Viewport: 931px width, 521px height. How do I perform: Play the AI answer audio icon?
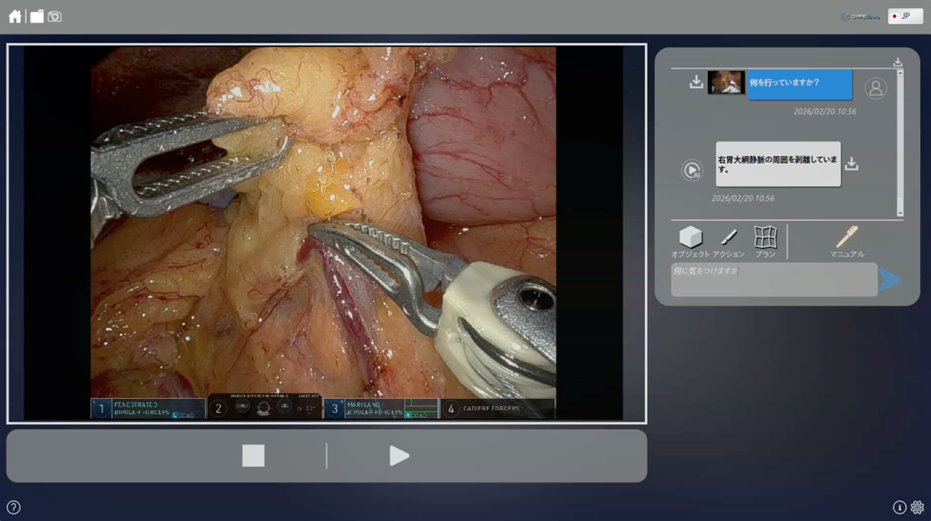click(x=692, y=170)
